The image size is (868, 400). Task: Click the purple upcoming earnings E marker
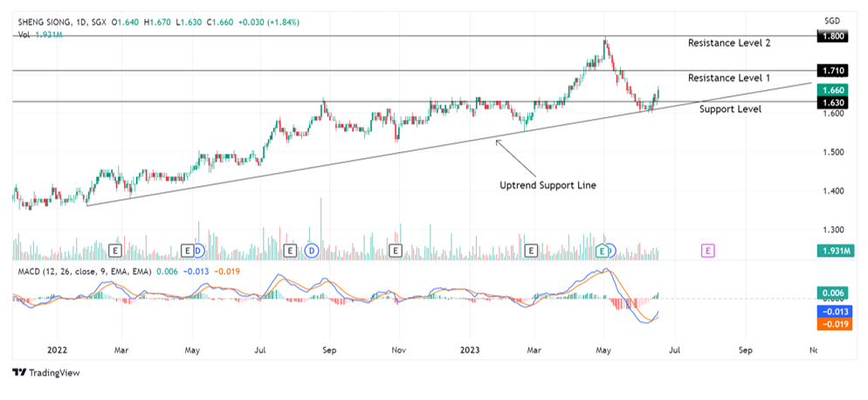coord(708,251)
